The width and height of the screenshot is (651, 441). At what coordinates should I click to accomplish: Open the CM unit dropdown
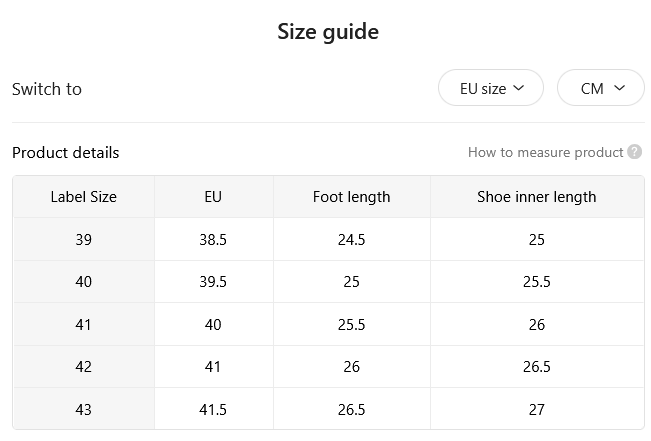pyautogui.click(x=601, y=88)
